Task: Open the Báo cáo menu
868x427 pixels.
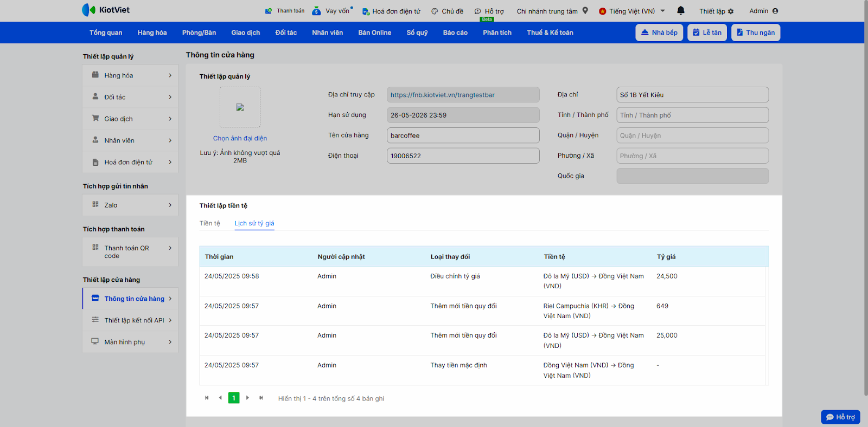Action: click(x=455, y=33)
